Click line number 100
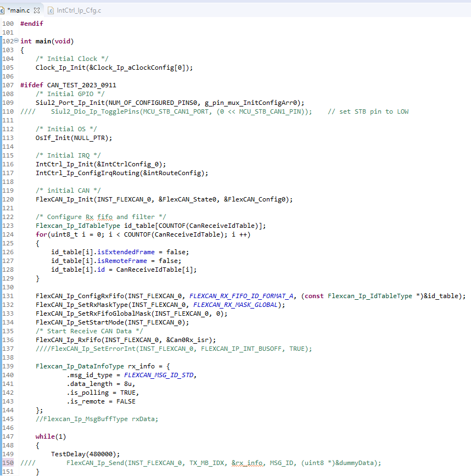471x476 pixels. point(8,24)
